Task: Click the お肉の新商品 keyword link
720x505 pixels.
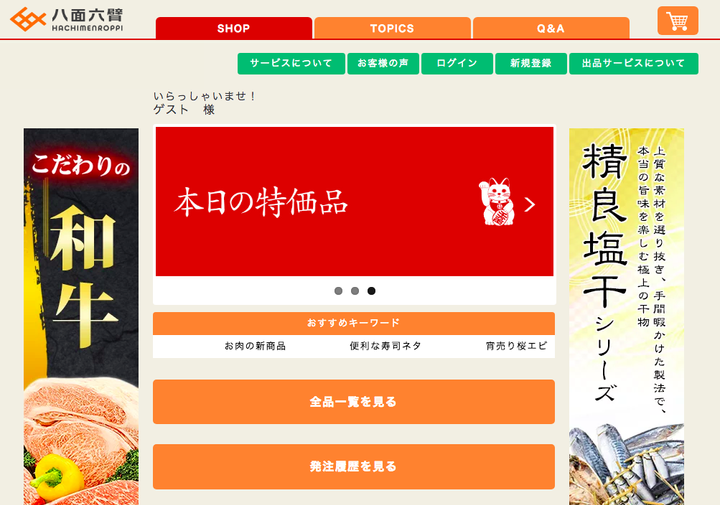Action: 255,346
